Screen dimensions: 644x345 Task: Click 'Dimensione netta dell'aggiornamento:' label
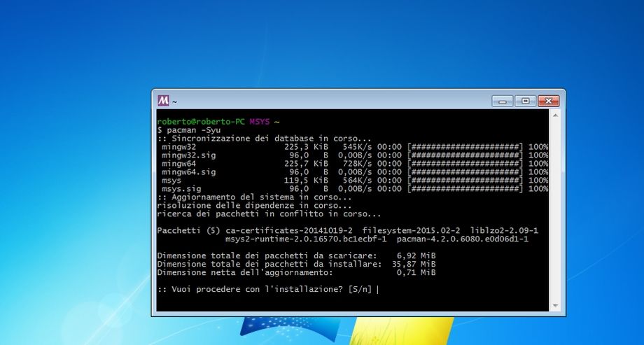(245, 272)
